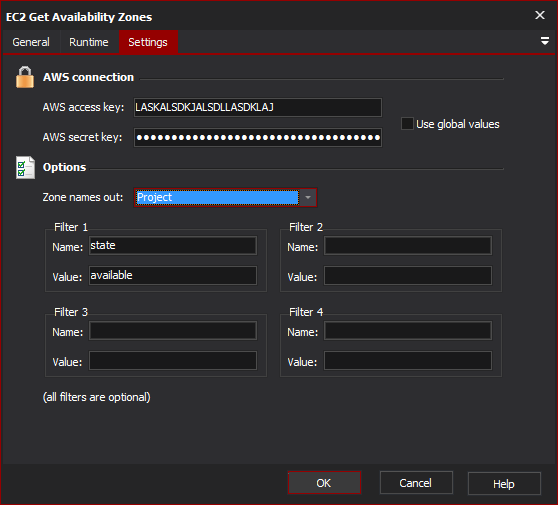Click the 'Zone names out:' label
The height and width of the screenshot is (505, 558).
click(x=83, y=197)
